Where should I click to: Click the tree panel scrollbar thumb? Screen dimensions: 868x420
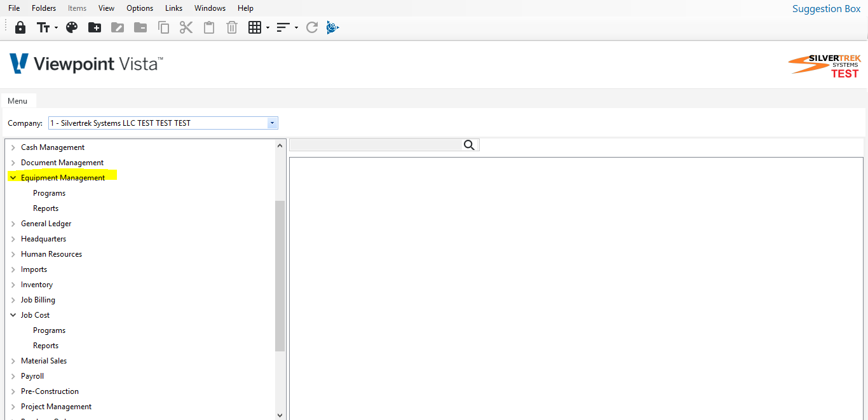click(x=280, y=276)
